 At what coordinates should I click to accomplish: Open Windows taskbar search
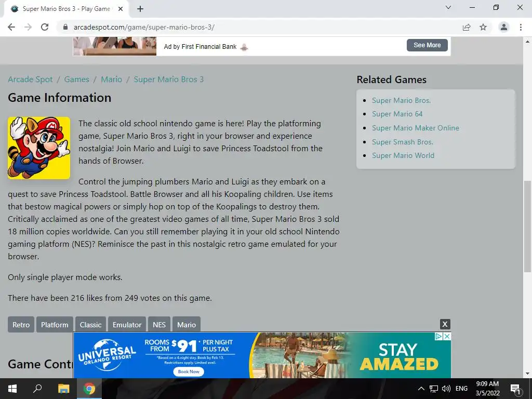[37, 389]
